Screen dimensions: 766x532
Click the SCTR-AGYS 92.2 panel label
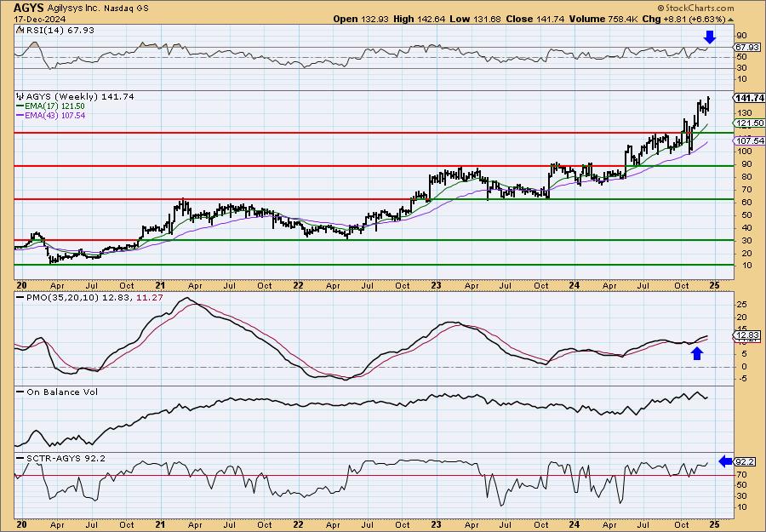click(66, 458)
